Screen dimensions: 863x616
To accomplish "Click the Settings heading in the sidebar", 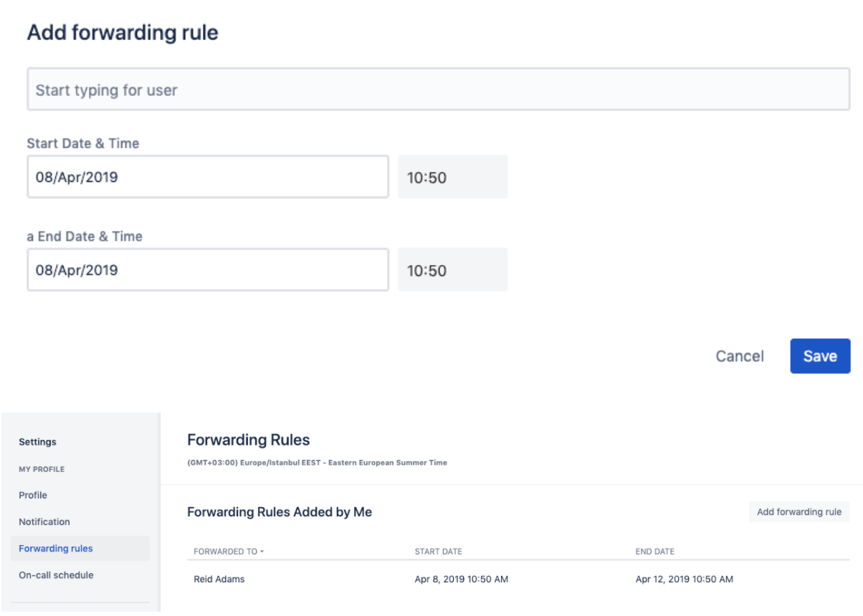I will pos(37,442).
